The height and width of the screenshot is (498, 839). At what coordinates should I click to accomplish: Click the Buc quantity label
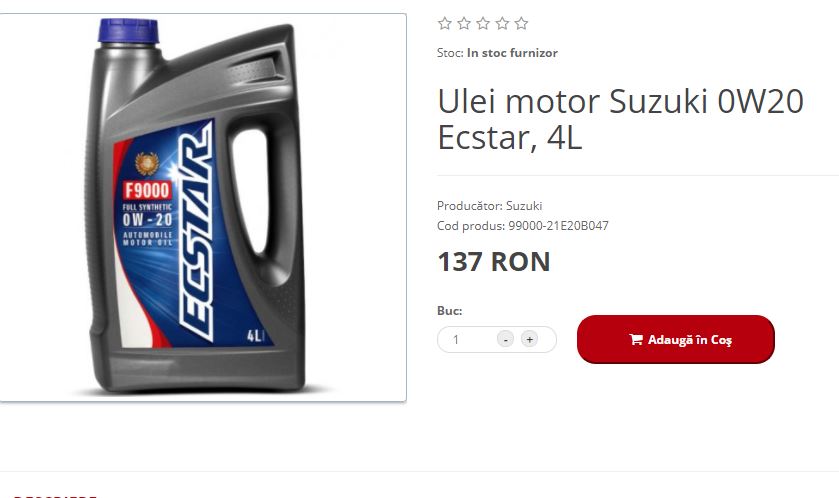click(449, 311)
